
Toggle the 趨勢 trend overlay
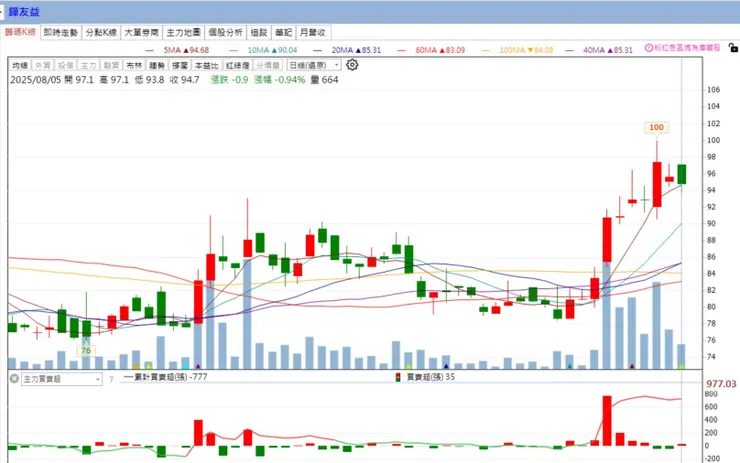157,65
